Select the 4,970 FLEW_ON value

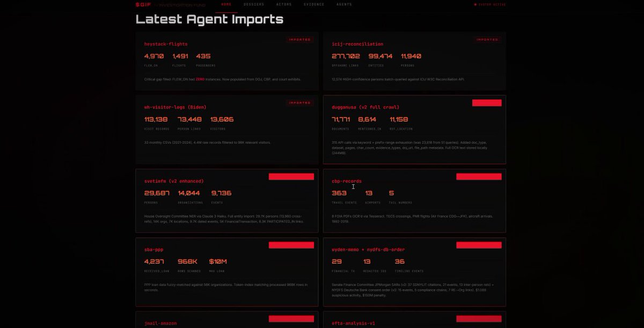coord(154,56)
